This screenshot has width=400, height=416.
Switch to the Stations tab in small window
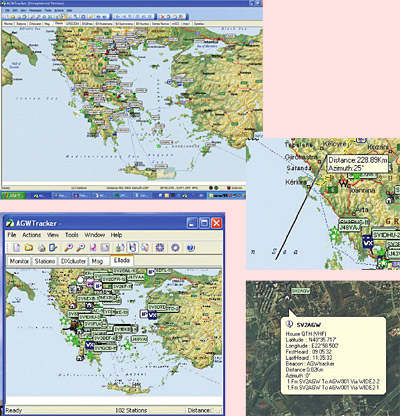[x=45, y=261]
